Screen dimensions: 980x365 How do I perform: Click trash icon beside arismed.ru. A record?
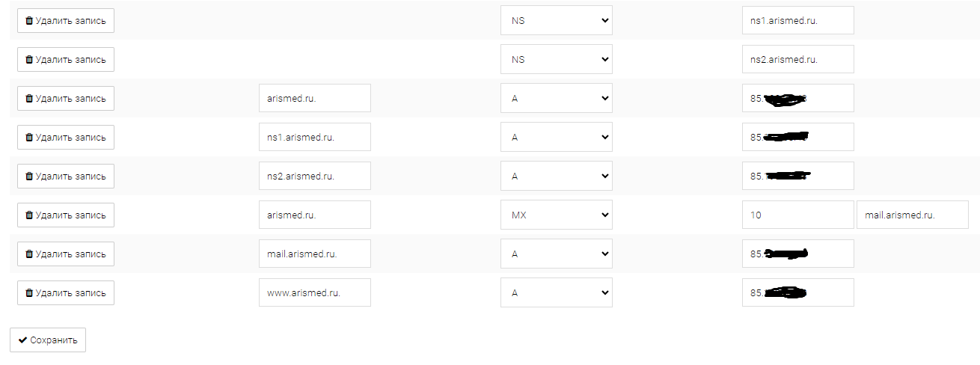29,99
